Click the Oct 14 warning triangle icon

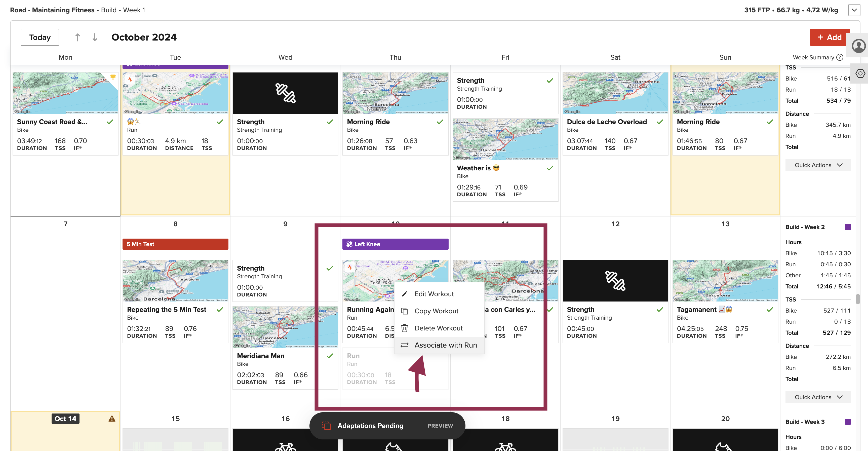click(112, 419)
